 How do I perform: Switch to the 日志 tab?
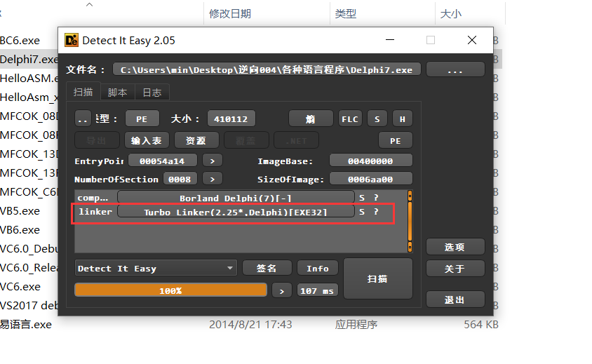tap(152, 93)
